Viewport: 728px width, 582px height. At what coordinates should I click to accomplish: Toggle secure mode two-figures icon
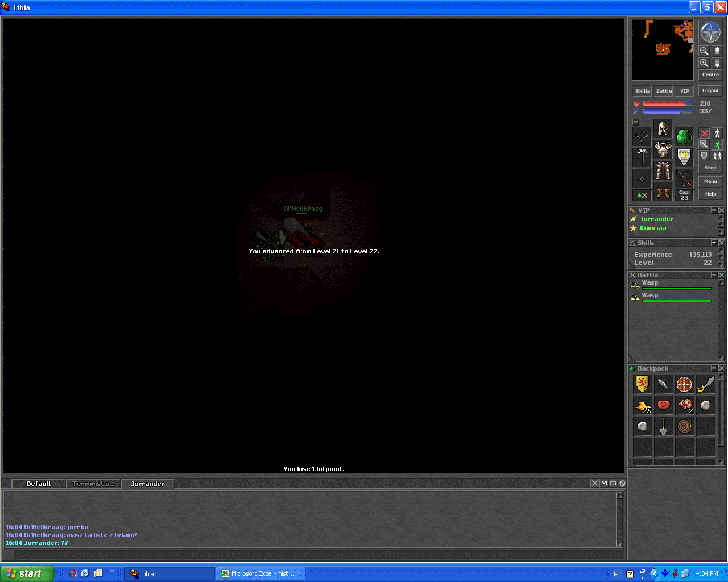point(717,156)
